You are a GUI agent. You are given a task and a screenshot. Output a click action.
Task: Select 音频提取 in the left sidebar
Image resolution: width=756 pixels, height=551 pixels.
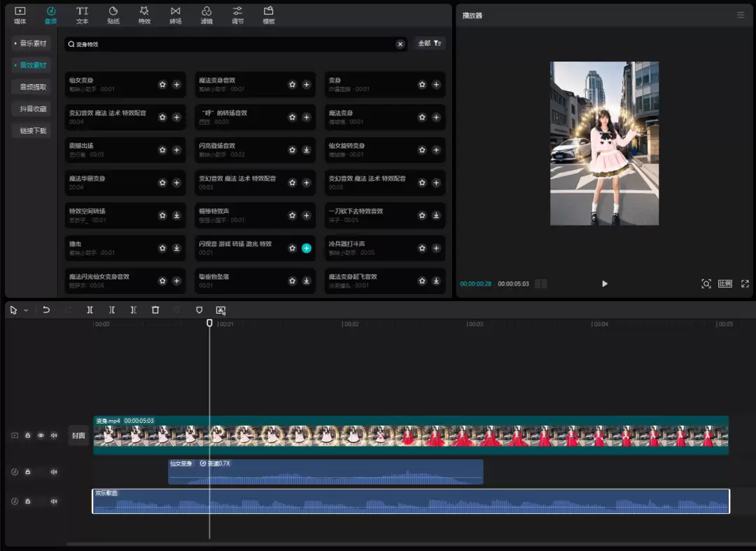(x=33, y=87)
